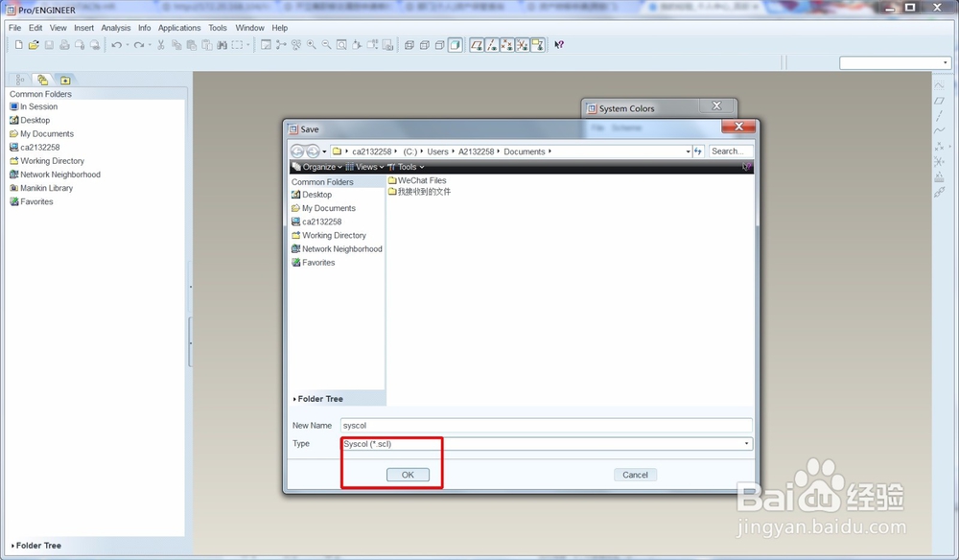Open the Analysis menu
This screenshot has width=959, height=560.
pyautogui.click(x=116, y=28)
